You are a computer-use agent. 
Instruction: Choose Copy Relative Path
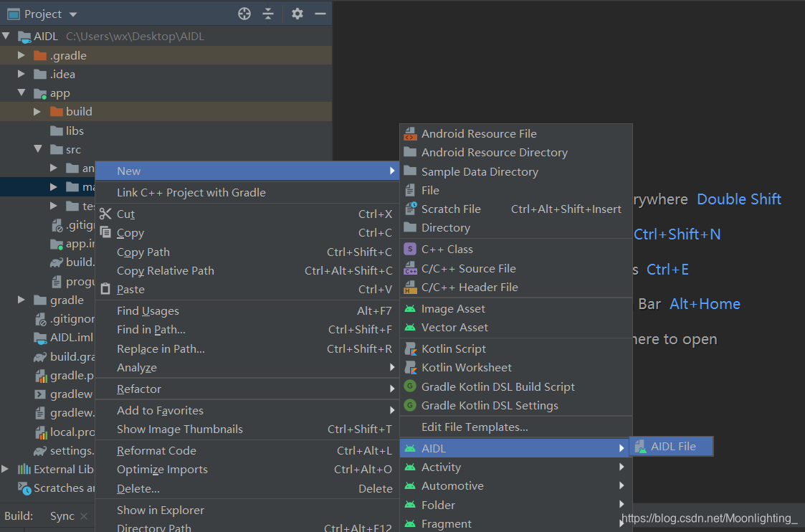pos(247,270)
